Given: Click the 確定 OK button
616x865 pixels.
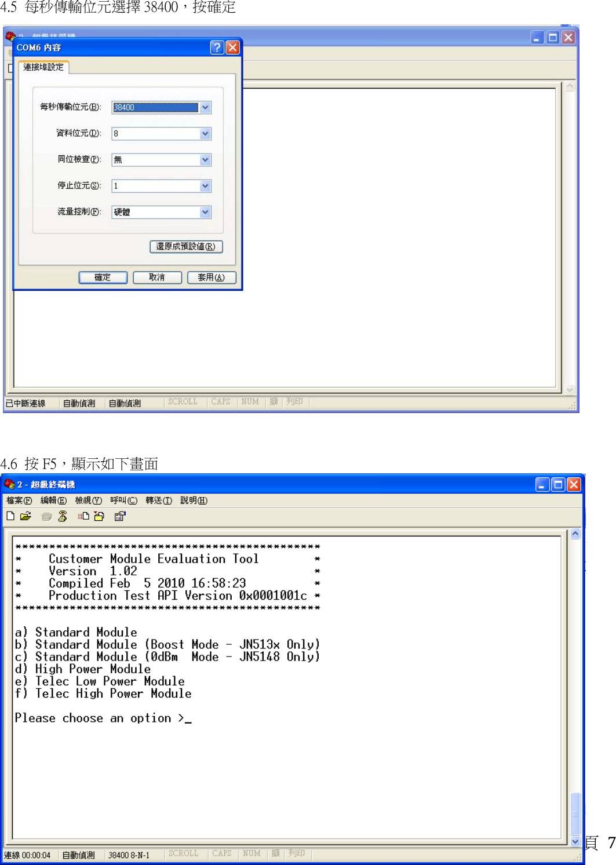Looking at the screenshot, I should pyautogui.click(x=103, y=277).
